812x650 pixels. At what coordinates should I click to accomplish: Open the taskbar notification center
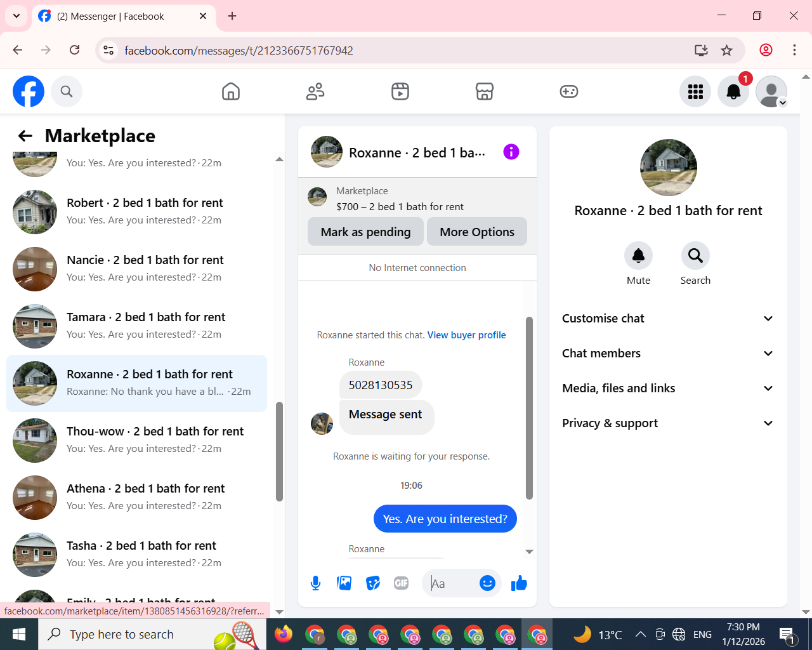pyautogui.click(x=787, y=634)
